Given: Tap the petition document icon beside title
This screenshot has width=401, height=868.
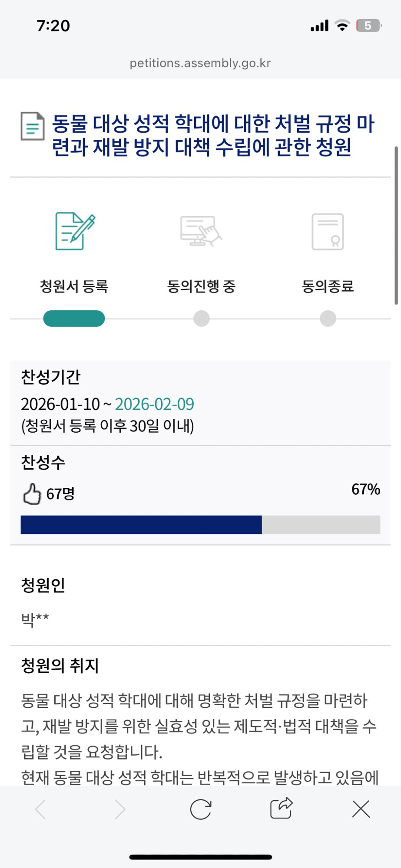Looking at the screenshot, I should [x=33, y=126].
